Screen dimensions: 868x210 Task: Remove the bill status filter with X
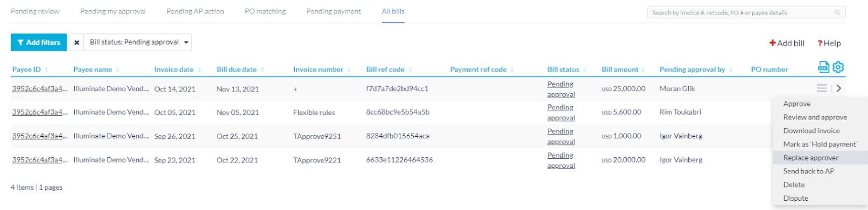point(76,43)
